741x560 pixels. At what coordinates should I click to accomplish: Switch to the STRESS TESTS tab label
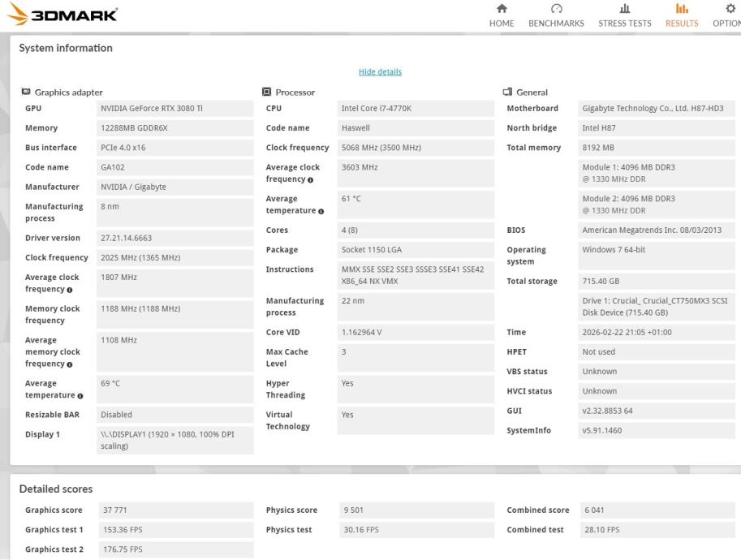pyautogui.click(x=625, y=24)
